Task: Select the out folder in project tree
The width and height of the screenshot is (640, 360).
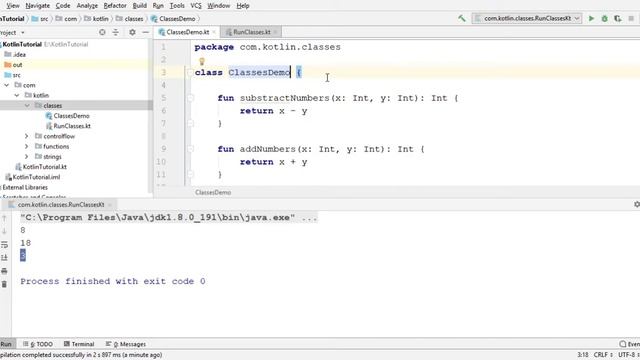Action: (13, 64)
